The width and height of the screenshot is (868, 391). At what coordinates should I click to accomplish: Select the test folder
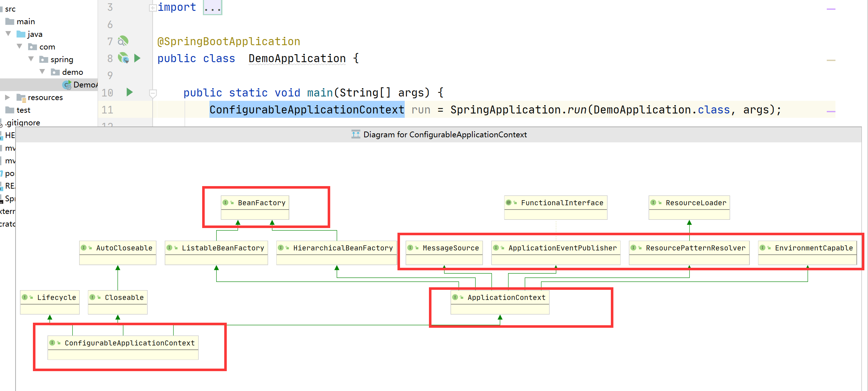click(x=18, y=110)
